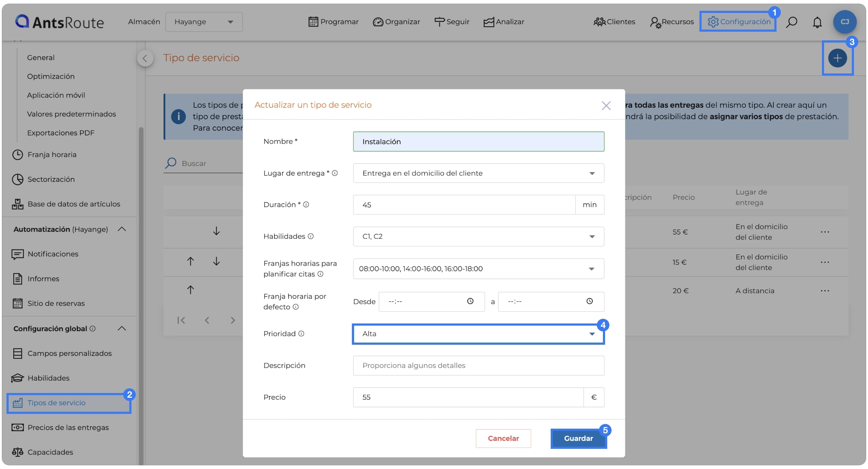
Task: Collapse the Automatización (Hayange) section
Action: click(x=122, y=229)
